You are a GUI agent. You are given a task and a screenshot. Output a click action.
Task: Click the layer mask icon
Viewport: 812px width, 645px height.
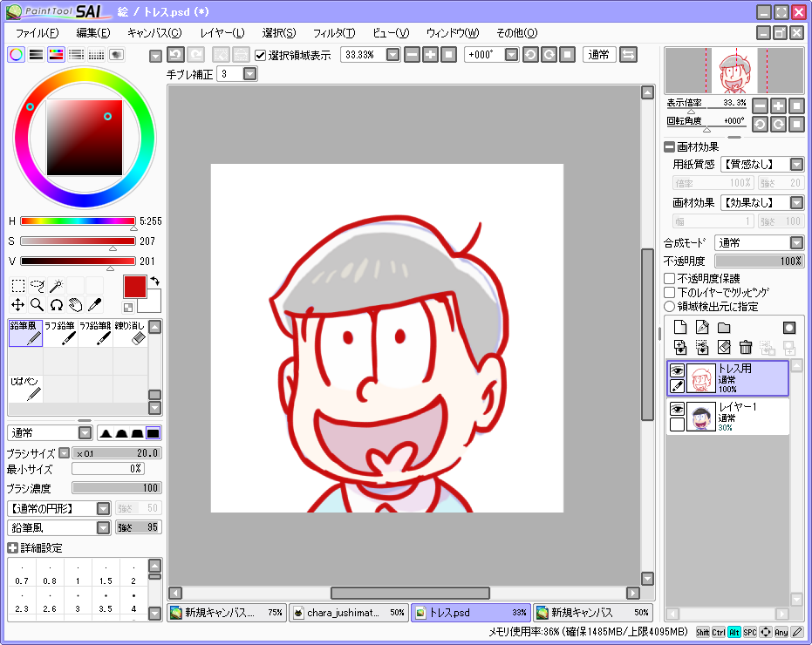[789, 327]
